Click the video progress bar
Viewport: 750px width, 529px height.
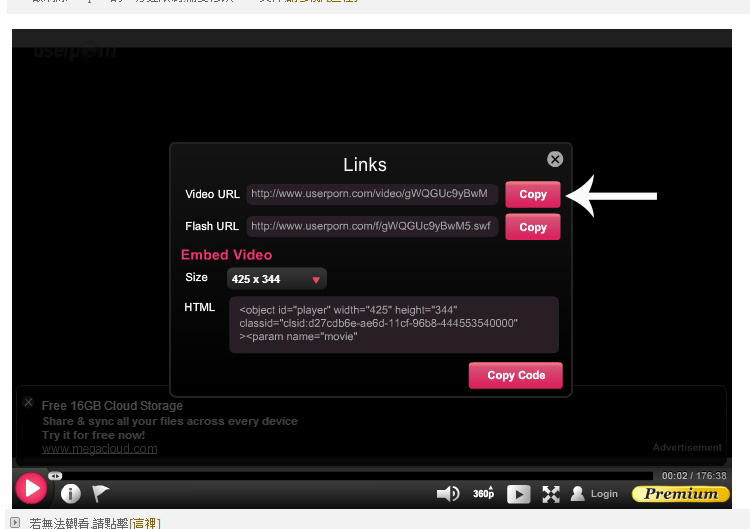tap(350, 476)
